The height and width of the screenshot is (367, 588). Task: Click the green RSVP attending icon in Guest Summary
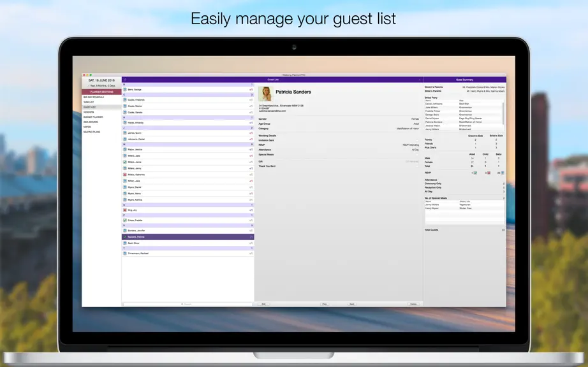pos(475,173)
